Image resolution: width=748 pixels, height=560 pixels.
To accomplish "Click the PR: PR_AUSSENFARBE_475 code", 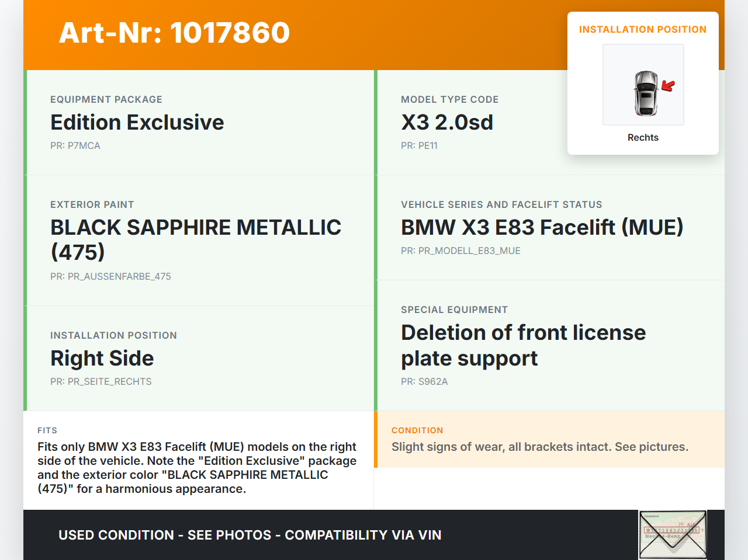I will (x=110, y=277).
